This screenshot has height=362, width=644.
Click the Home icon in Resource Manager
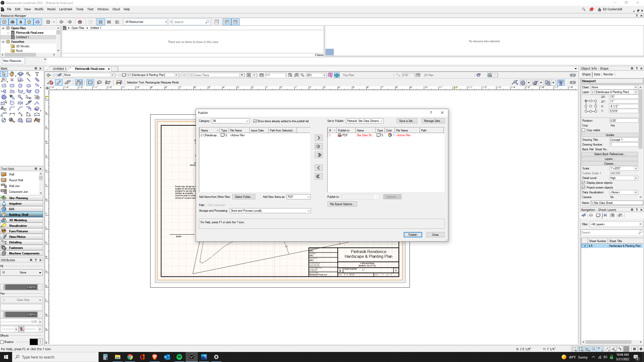point(80,22)
